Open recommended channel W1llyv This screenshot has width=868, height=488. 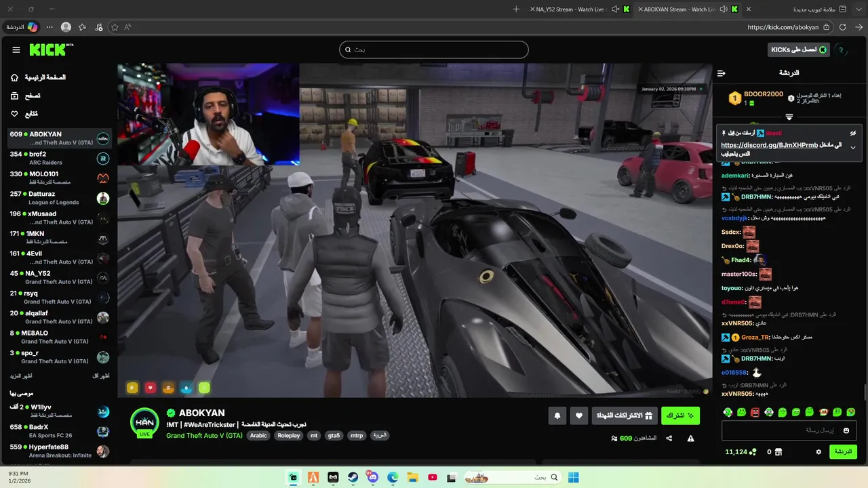click(x=59, y=411)
